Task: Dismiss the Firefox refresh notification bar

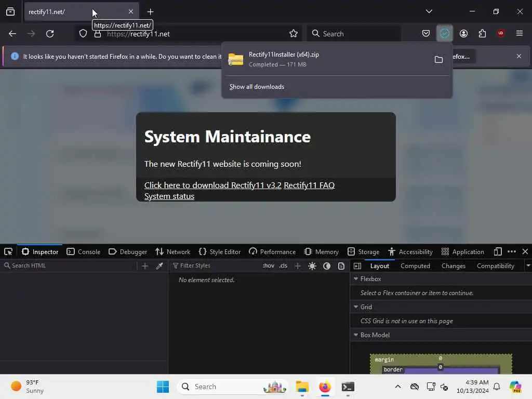Action: (519, 56)
